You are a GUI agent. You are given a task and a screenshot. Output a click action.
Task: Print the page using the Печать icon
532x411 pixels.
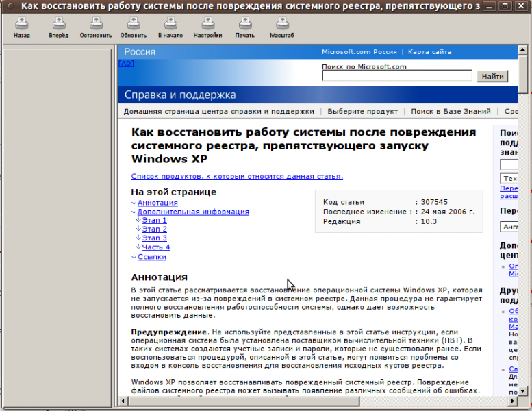244,27
